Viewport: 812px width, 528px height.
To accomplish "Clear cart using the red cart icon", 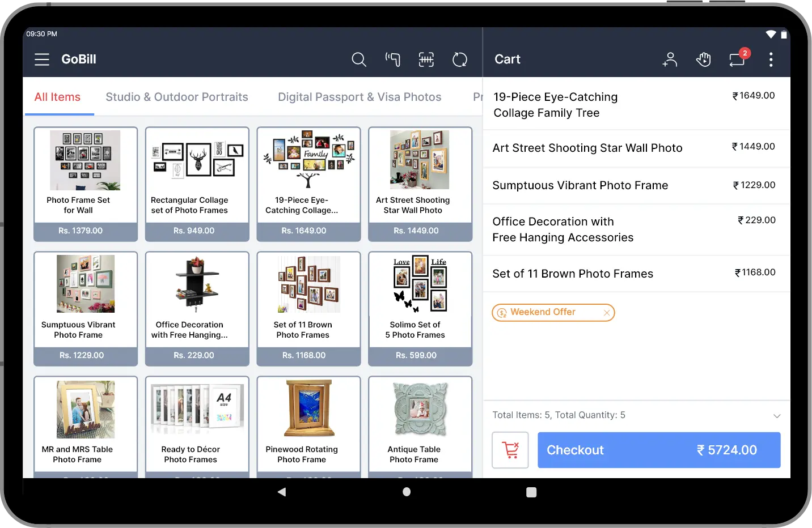I will [510, 450].
